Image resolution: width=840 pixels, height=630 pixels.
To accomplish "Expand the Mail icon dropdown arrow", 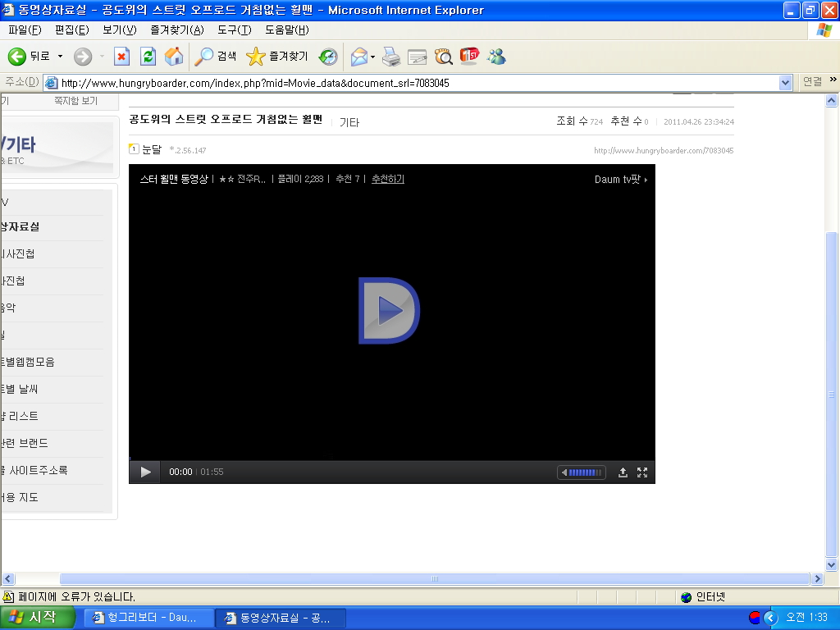I will 373,57.
